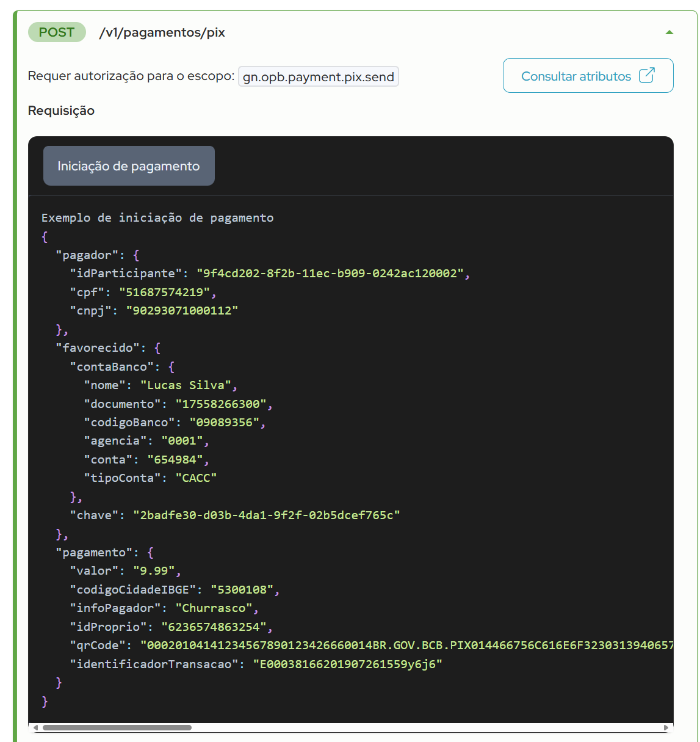
Task: Click the /v1/pagamentos/pix endpoint path
Action: click(162, 32)
